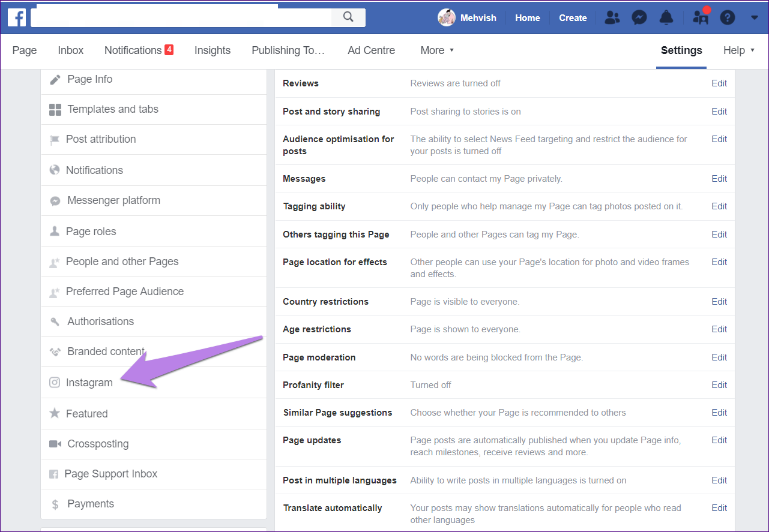The image size is (769, 532).
Task: Edit the Reviews setting
Action: [719, 83]
